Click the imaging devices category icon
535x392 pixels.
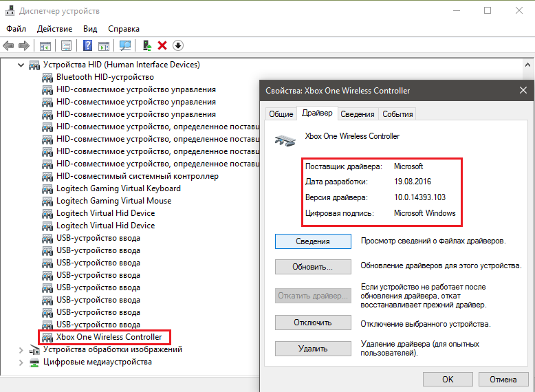(x=34, y=349)
